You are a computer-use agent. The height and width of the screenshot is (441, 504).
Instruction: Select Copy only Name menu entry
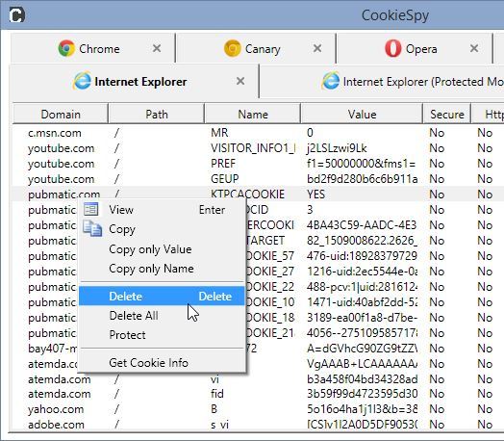[x=162, y=269]
